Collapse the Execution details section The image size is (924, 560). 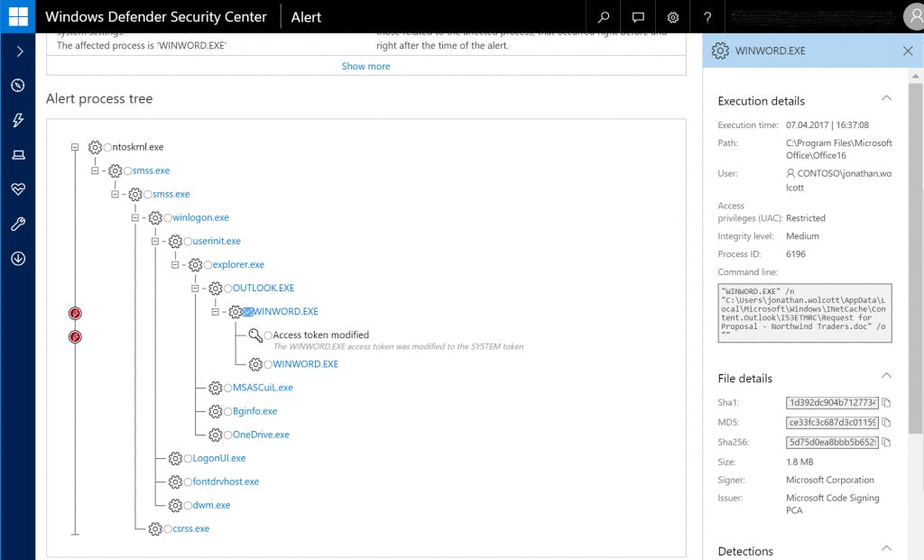tap(886, 98)
